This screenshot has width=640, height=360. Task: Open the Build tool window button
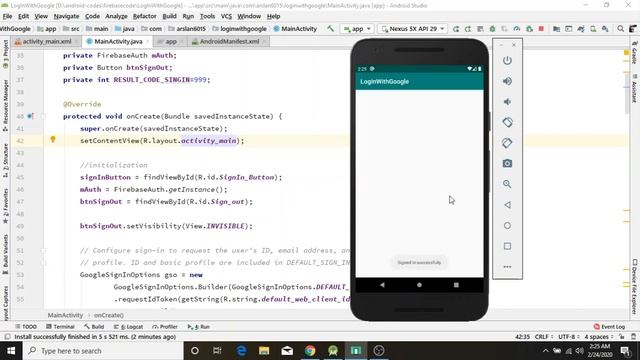94,327
